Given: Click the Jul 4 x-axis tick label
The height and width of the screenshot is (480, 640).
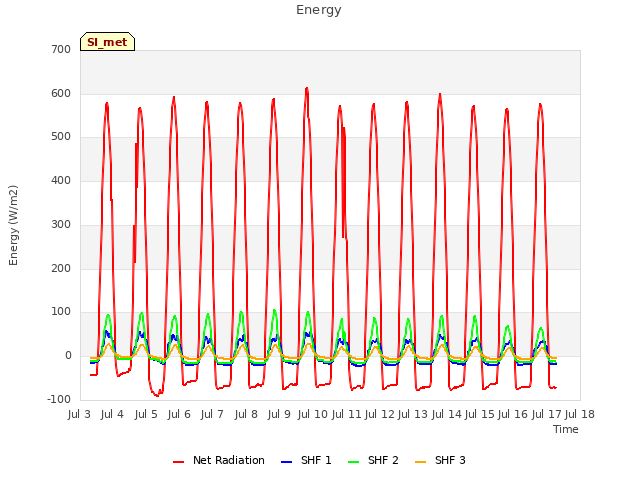Looking at the screenshot, I should tap(112, 414).
